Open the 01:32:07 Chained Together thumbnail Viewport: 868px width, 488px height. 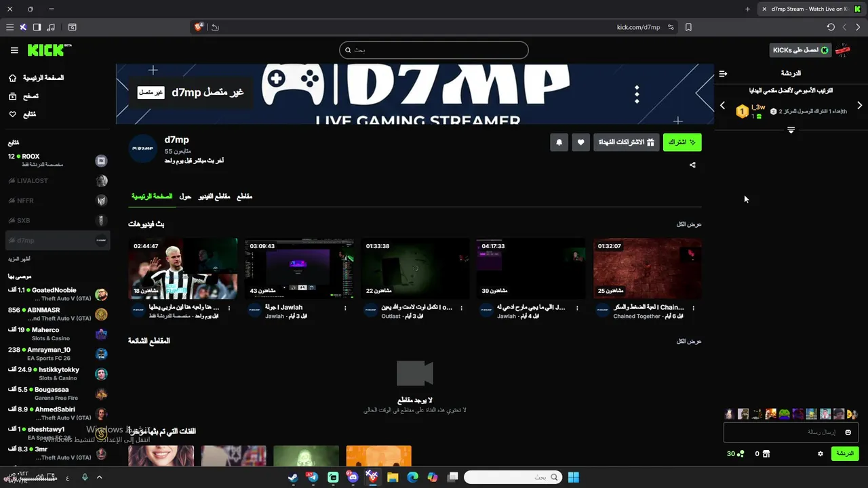648,268
